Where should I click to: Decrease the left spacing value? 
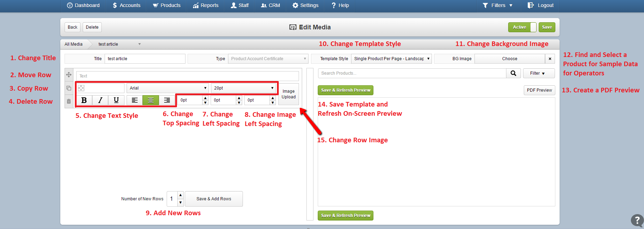pyautogui.click(x=239, y=103)
